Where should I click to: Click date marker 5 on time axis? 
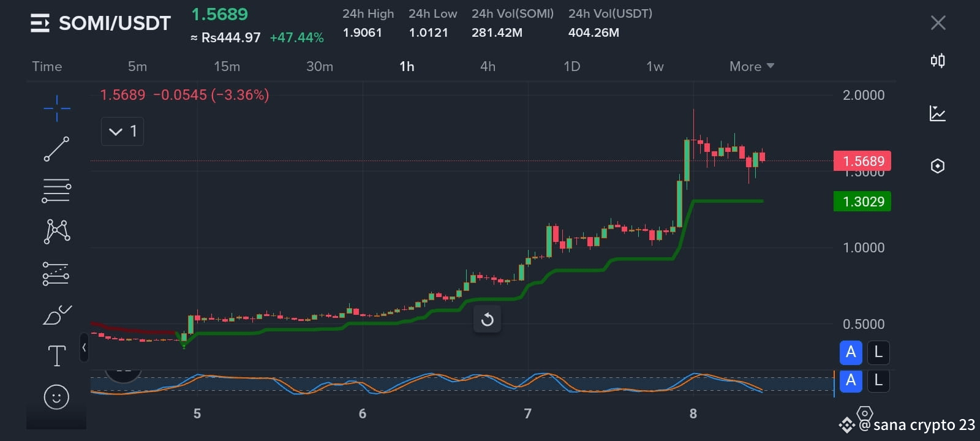(197, 413)
